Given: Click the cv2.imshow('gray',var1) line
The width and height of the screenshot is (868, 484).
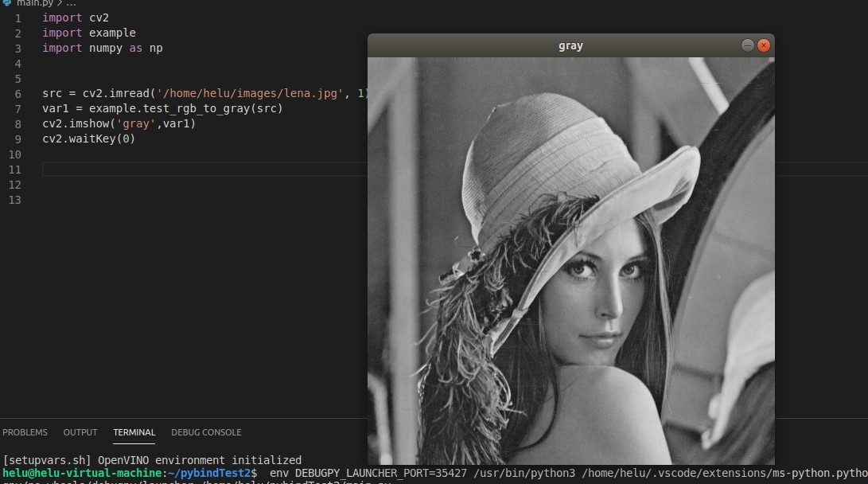Looking at the screenshot, I should click(119, 123).
